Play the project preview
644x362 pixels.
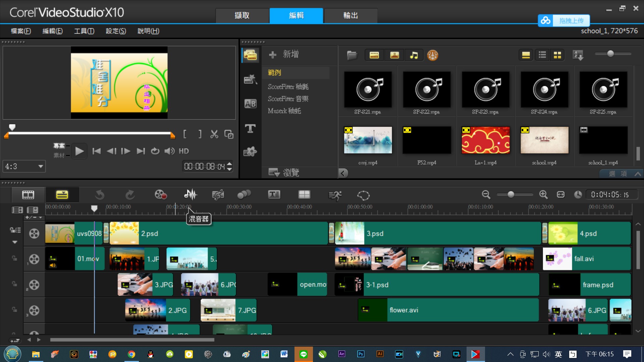click(x=79, y=151)
